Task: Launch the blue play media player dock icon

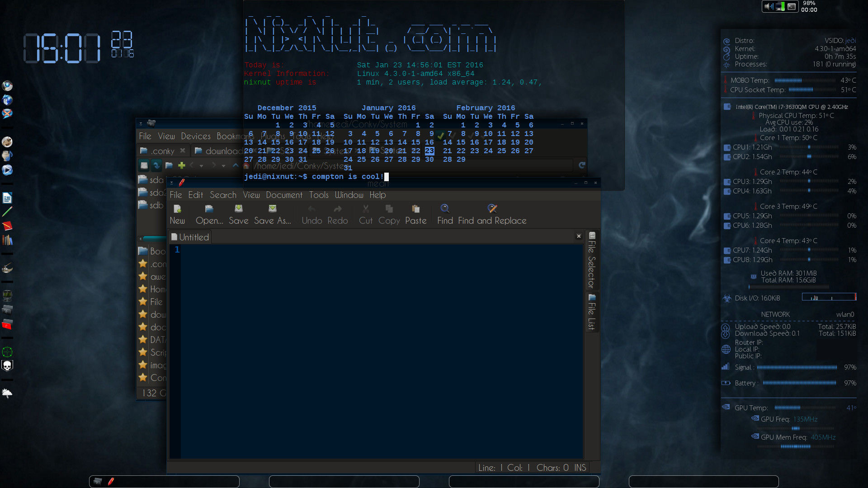Action: point(7,170)
